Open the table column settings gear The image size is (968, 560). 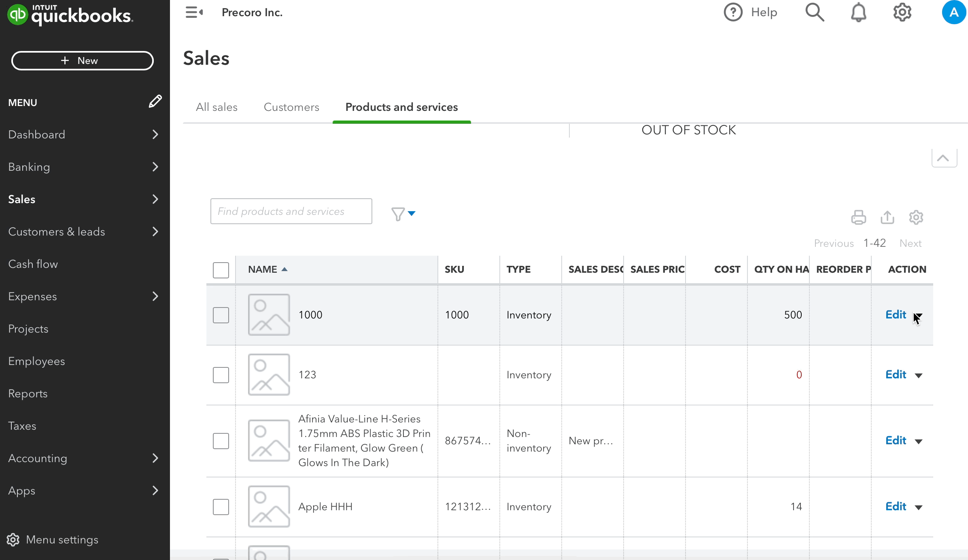tap(916, 217)
